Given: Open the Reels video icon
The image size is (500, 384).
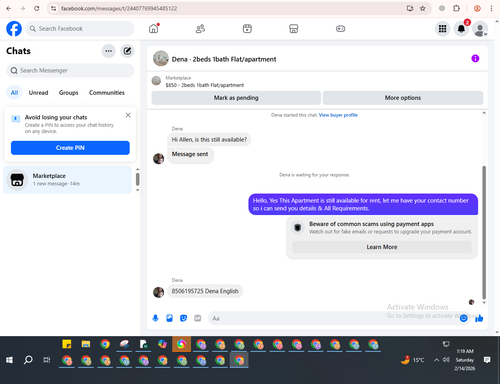Looking at the screenshot, I should coord(247,29).
